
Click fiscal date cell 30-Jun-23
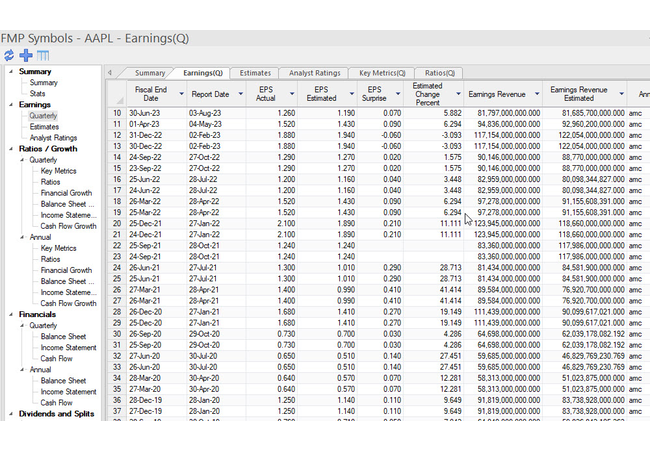click(157, 113)
